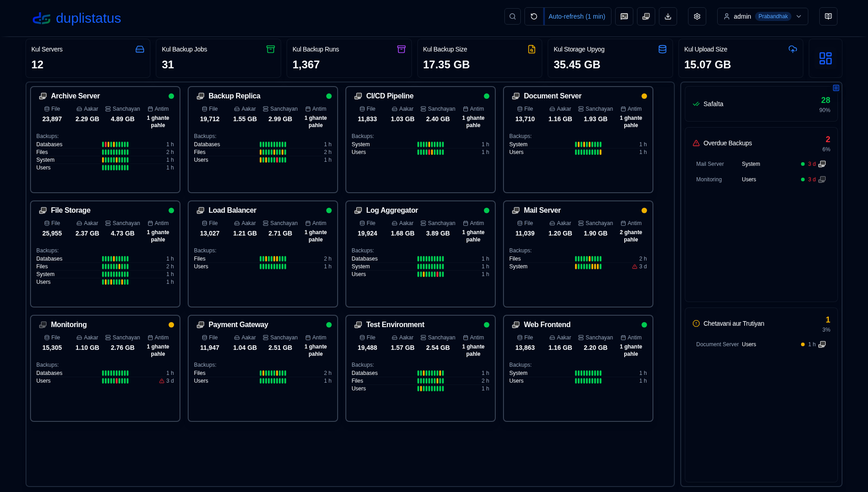Click the Backup Replica server icon
The width and height of the screenshot is (868, 492).
coord(200,96)
